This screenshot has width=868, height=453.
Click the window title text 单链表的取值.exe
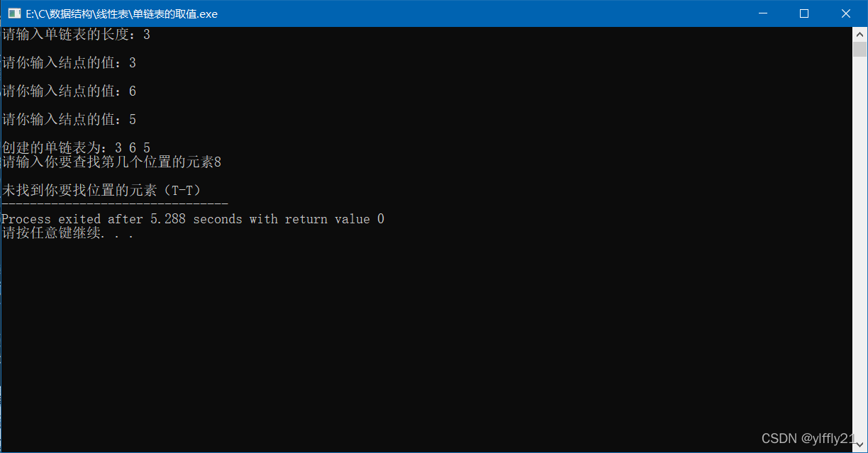coord(122,13)
